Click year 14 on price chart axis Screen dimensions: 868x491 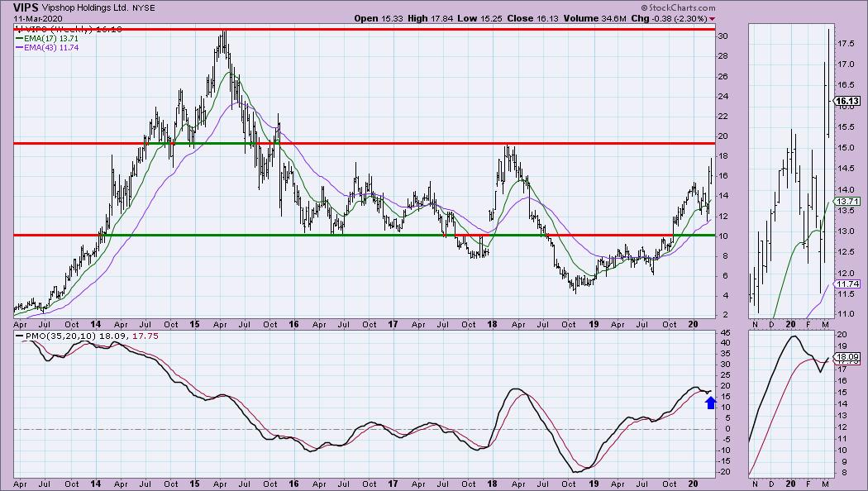[95, 324]
